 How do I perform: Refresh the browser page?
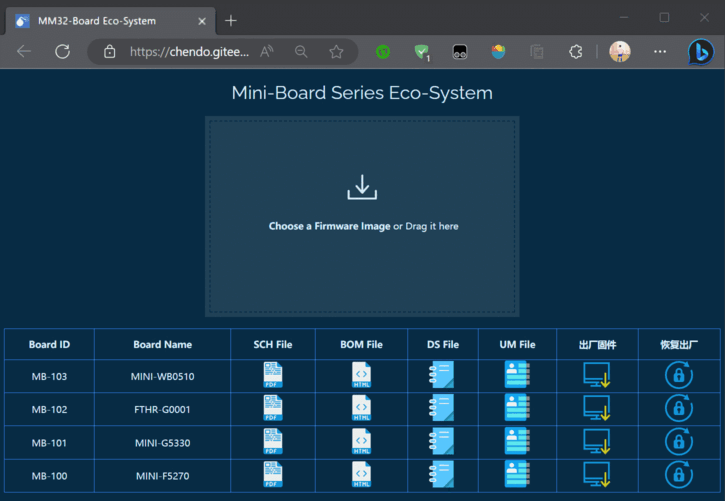(62, 52)
